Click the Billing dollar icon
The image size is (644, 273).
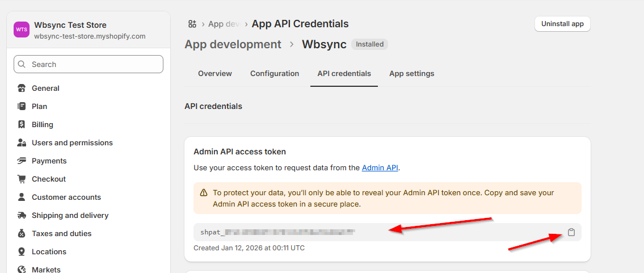point(22,125)
